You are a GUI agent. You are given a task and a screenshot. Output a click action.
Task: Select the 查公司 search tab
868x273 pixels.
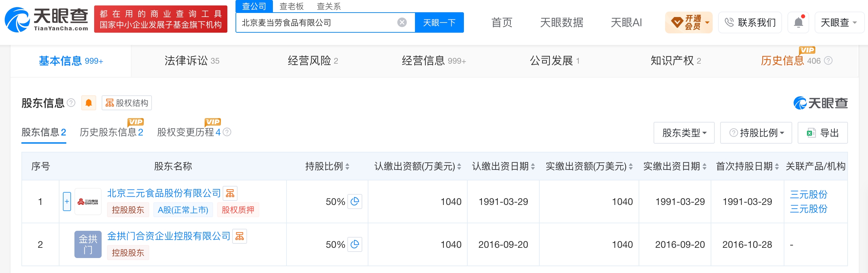point(254,6)
